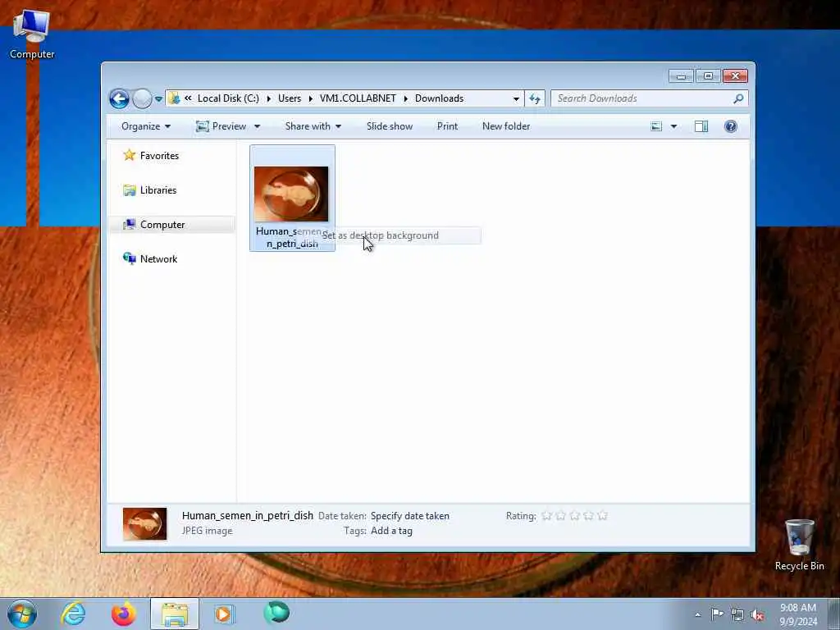Maximize the Downloads Explorer window
840x630 pixels.
tap(708, 76)
